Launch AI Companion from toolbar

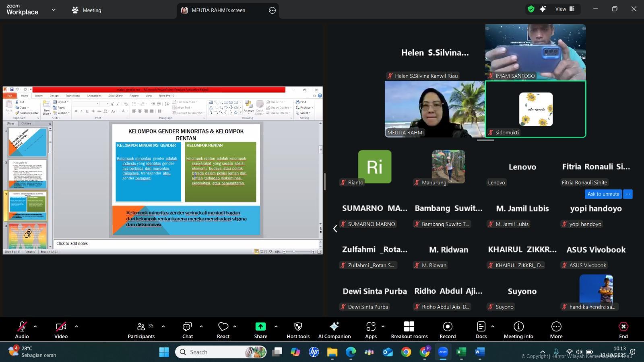[334, 330]
